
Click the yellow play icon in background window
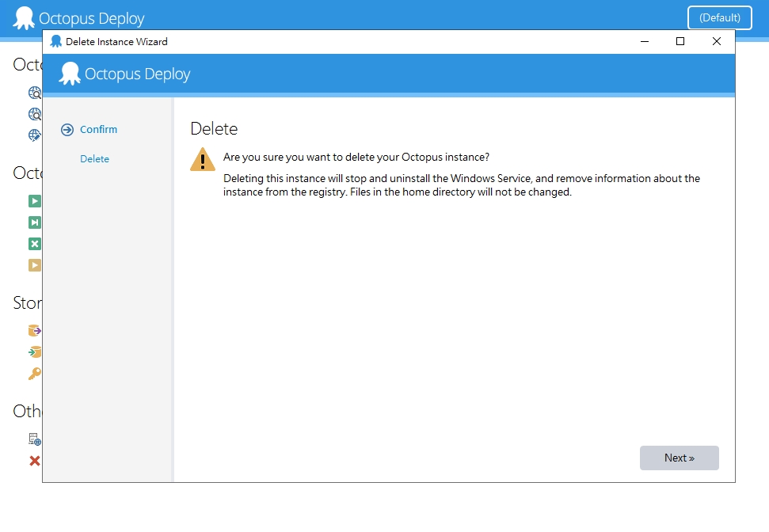click(x=35, y=265)
